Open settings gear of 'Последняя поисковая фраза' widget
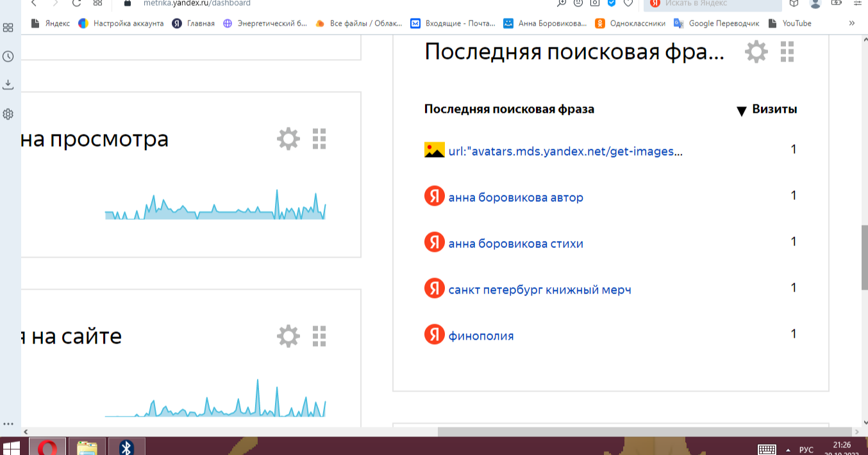Screen dimensions: 868x455 (756, 52)
